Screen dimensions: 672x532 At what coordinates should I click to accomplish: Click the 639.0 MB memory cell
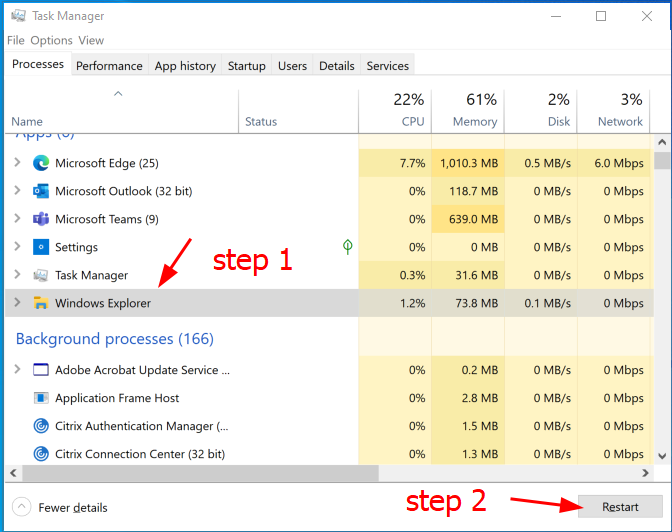468,219
